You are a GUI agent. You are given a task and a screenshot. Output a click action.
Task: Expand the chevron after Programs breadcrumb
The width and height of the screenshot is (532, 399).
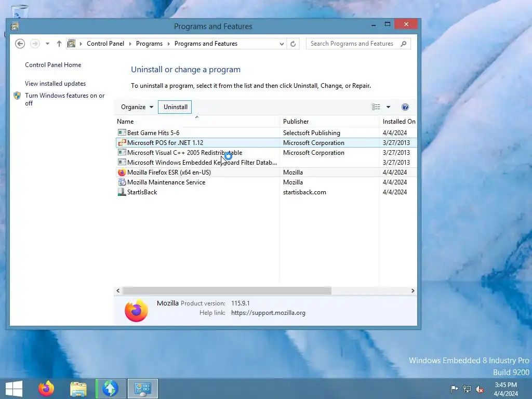tap(168, 44)
